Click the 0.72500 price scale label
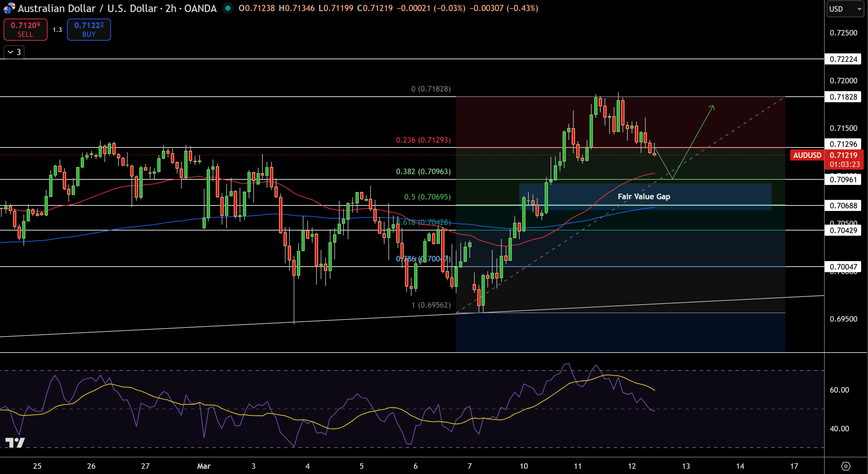868x474 pixels. (x=843, y=33)
